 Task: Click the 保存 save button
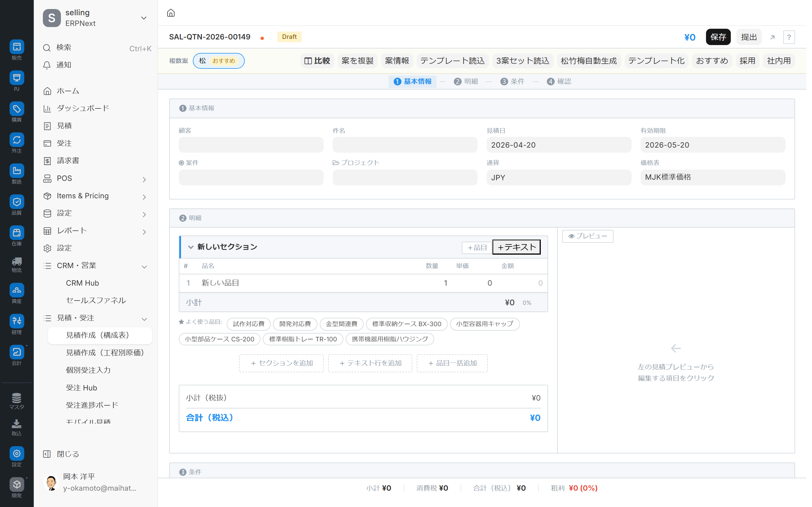click(x=718, y=37)
